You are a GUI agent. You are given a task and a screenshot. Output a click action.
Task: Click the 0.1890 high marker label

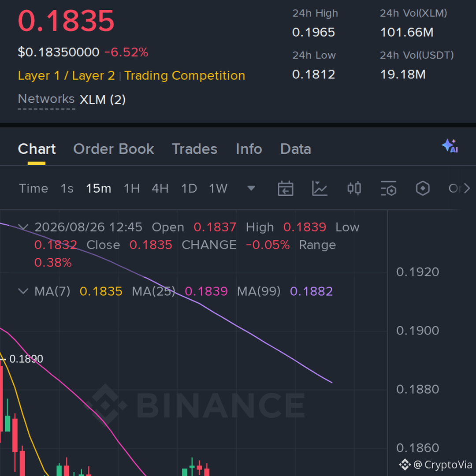coord(26,359)
